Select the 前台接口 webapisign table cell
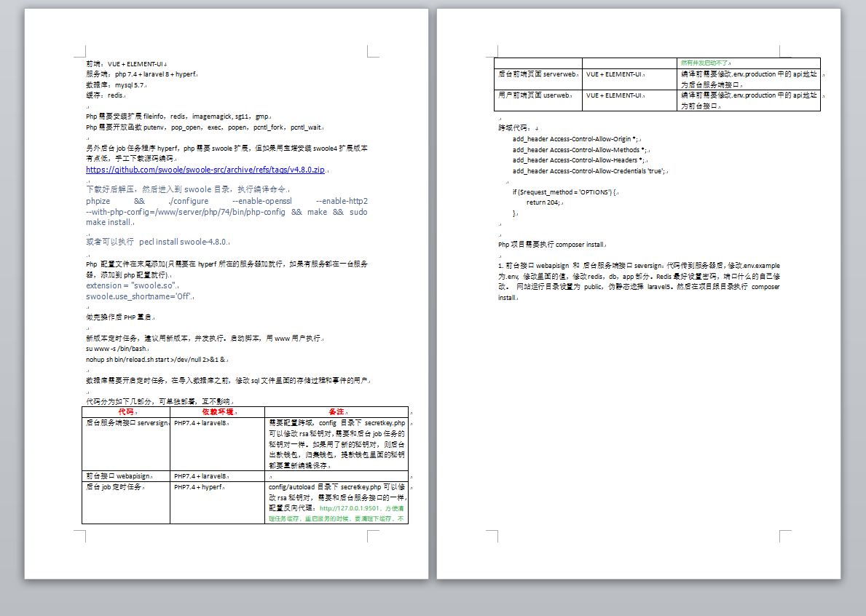The width and height of the screenshot is (866, 616). pos(126,475)
